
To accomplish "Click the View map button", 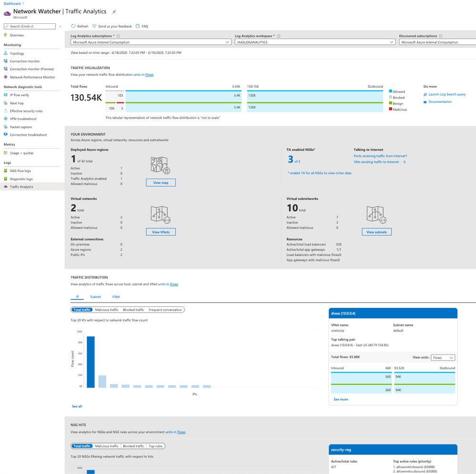I will [x=161, y=182].
